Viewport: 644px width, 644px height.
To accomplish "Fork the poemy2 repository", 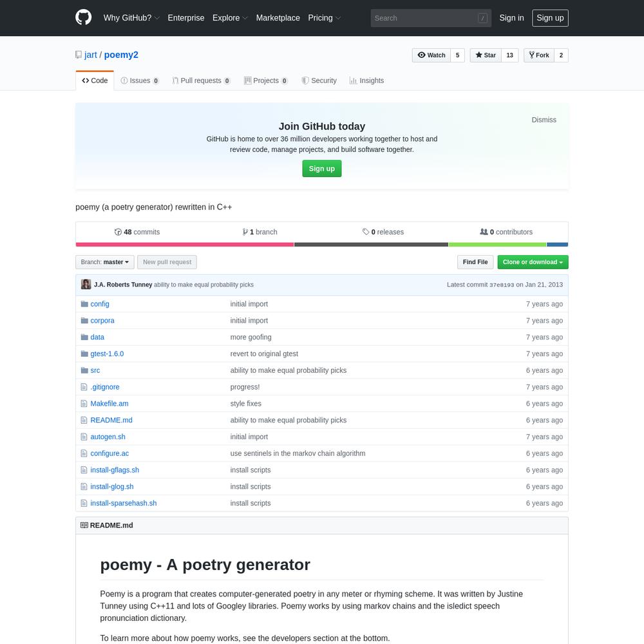I will [x=539, y=55].
